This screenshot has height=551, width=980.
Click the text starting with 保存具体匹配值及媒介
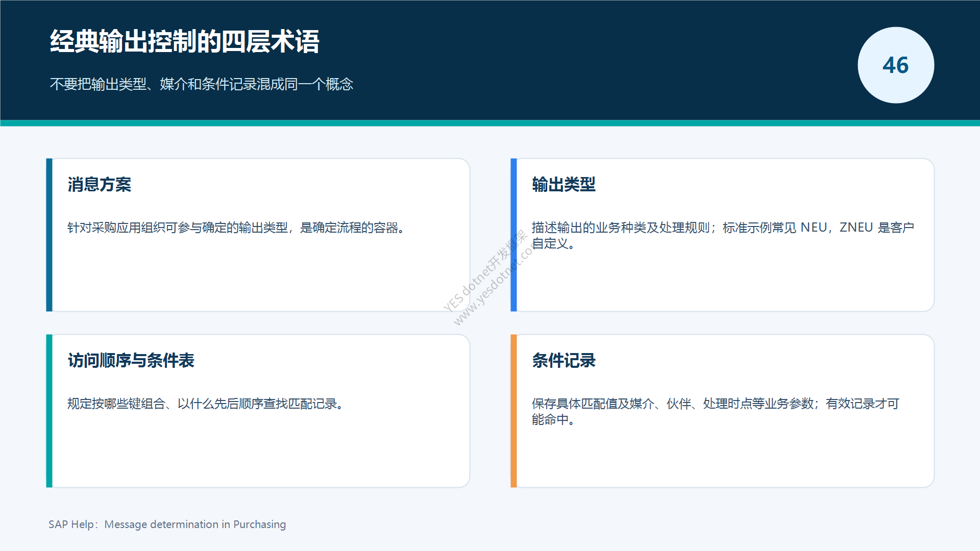715,411
